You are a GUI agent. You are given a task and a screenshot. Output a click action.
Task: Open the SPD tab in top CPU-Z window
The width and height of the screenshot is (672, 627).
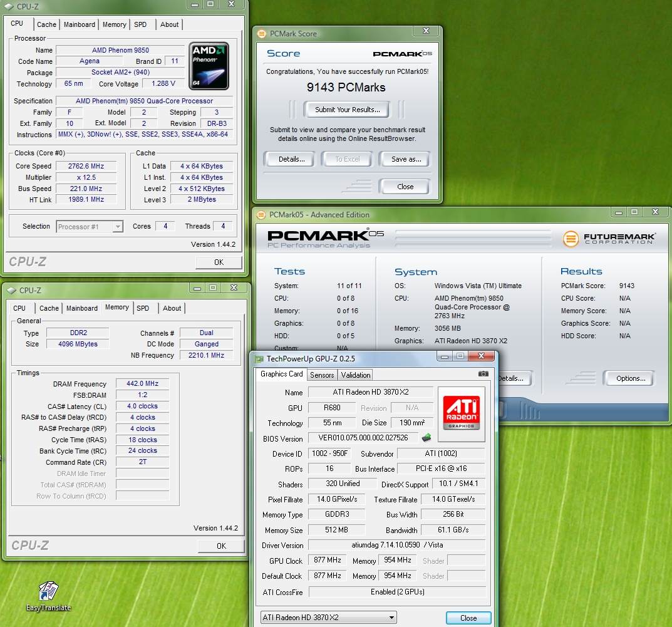click(140, 24)
